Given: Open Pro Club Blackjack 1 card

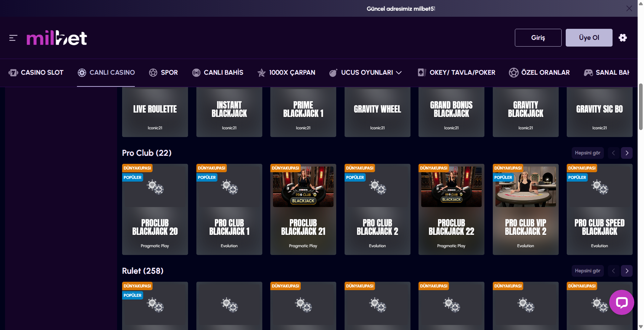Looking at the screenshot, I should (x=229, y=209).
